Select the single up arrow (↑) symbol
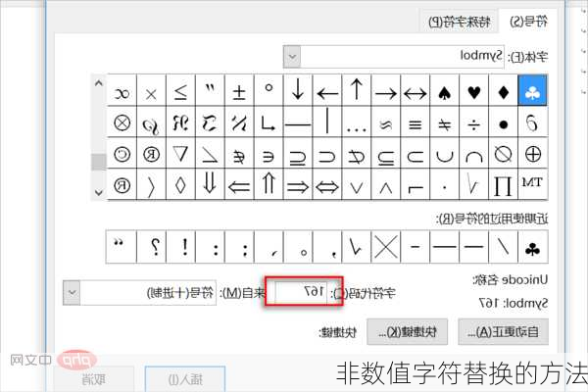 357,90
